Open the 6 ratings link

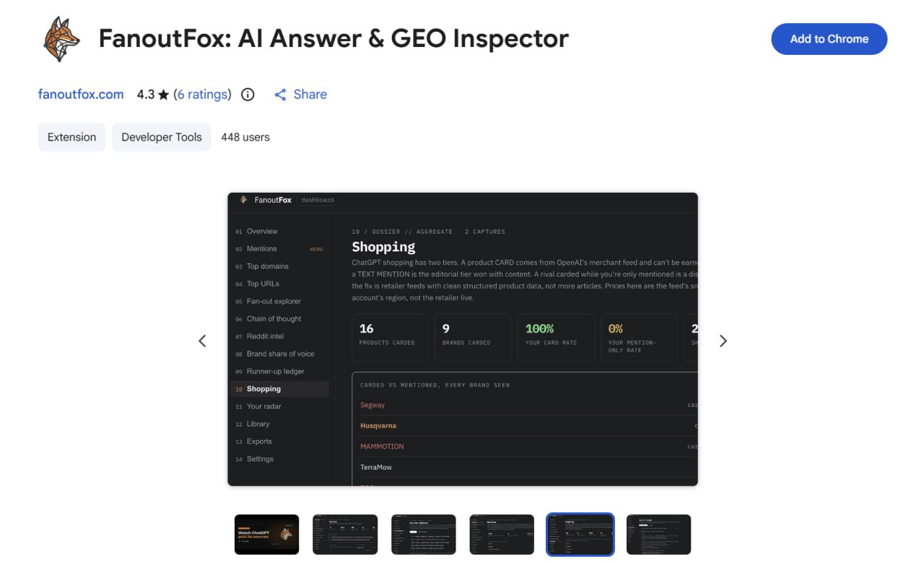(202, 95)
